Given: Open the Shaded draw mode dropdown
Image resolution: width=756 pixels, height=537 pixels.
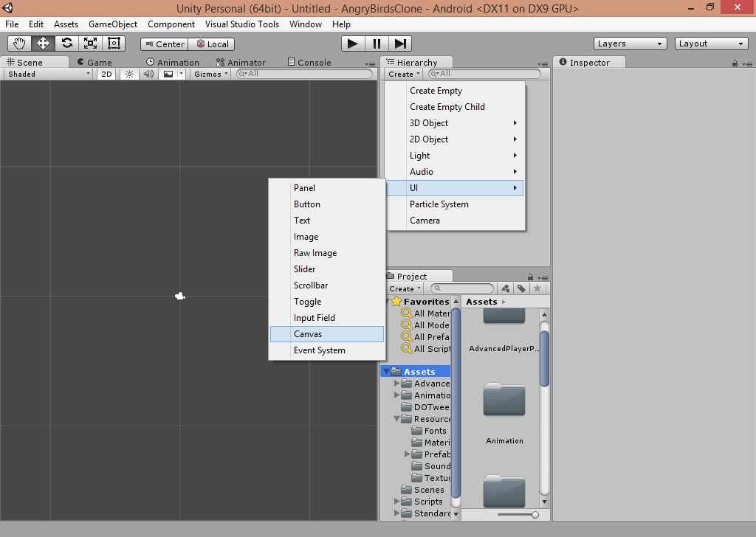Looking at the screenshot, I should pos(48,75).
